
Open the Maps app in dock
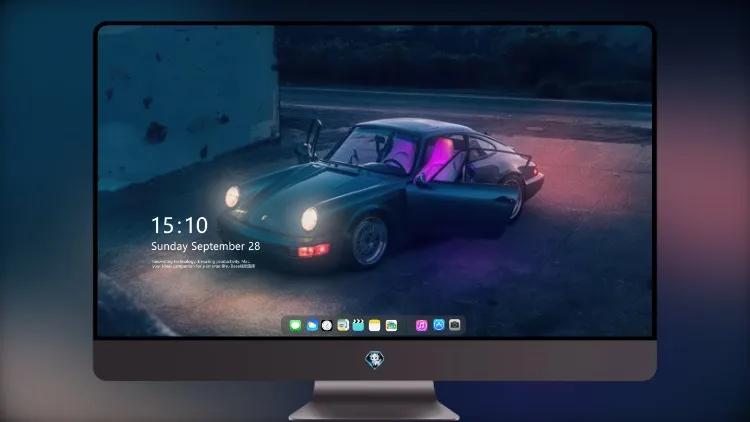(343, 325)
